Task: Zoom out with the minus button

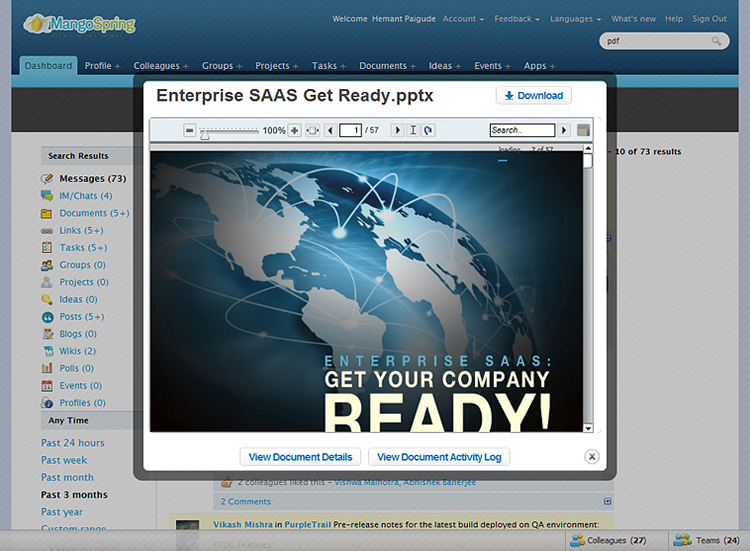Action: tap(189, 130)
